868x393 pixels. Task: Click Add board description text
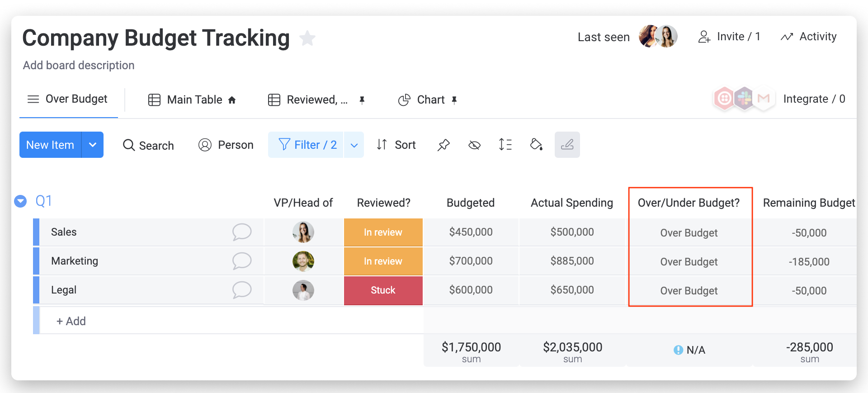[79, 65]
